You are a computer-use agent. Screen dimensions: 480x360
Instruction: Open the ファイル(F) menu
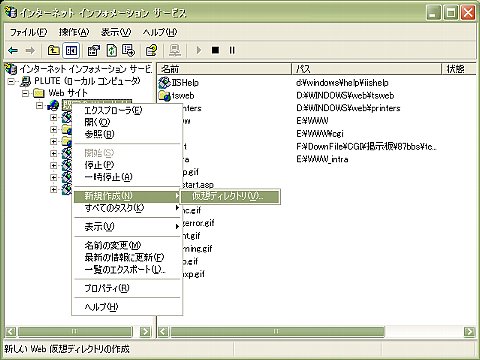click(x=28, y=32)
